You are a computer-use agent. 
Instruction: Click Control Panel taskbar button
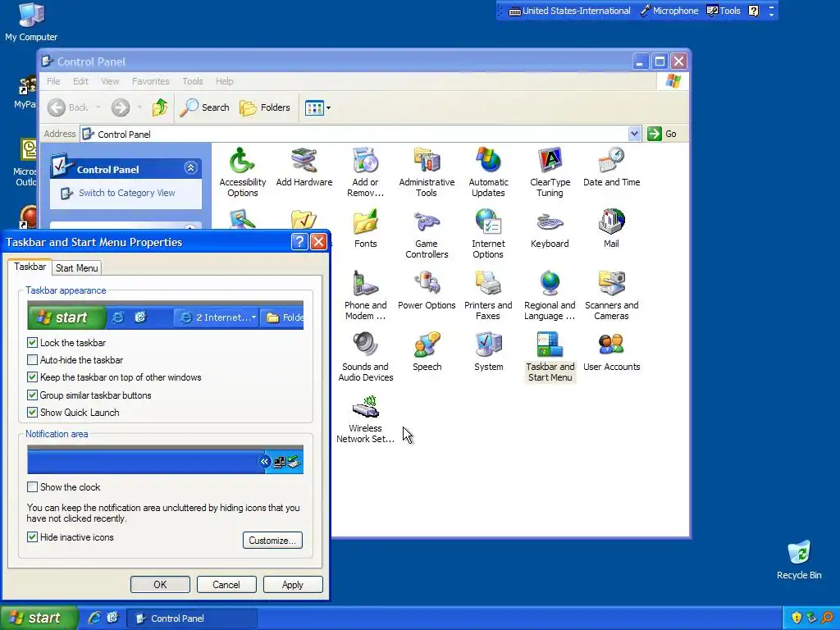(192, 619)
